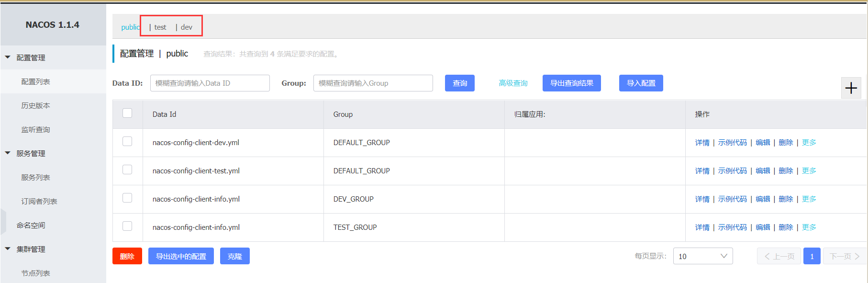
Task: Toggle the select-all checkbox in table header
Action: tap(127, 113)
